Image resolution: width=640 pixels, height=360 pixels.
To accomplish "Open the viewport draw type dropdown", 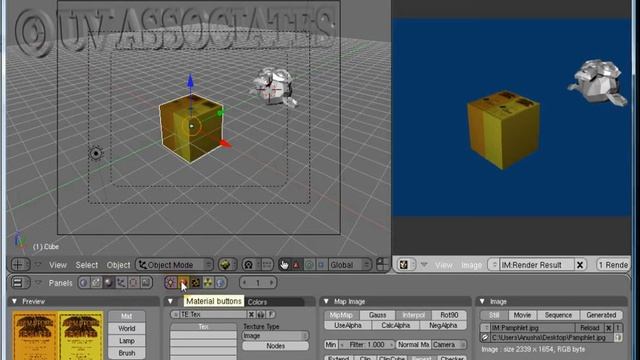I will click(x=227, y=265).
